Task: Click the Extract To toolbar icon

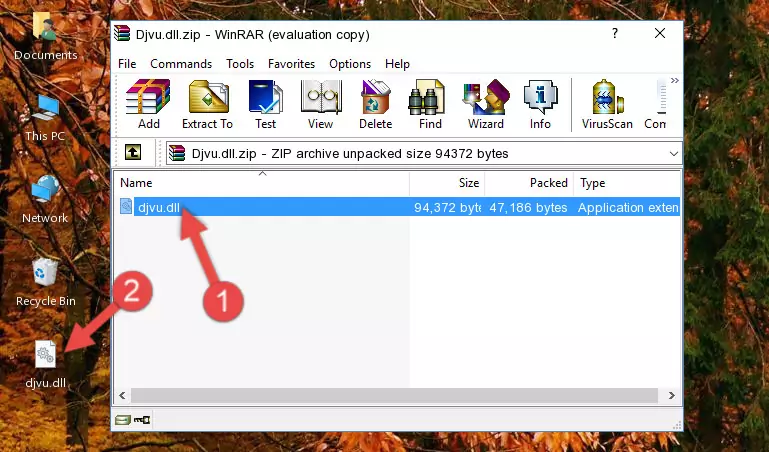Action: tap(207, 104)
